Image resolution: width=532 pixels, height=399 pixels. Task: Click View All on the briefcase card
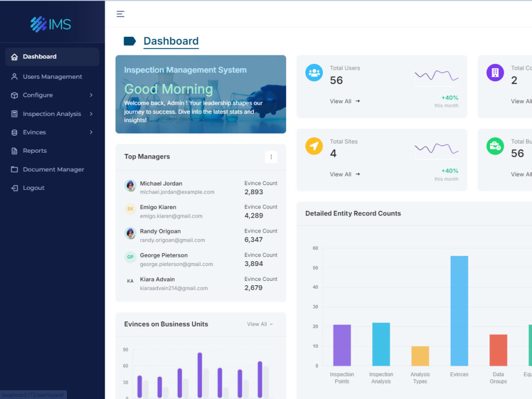(521, 174)
